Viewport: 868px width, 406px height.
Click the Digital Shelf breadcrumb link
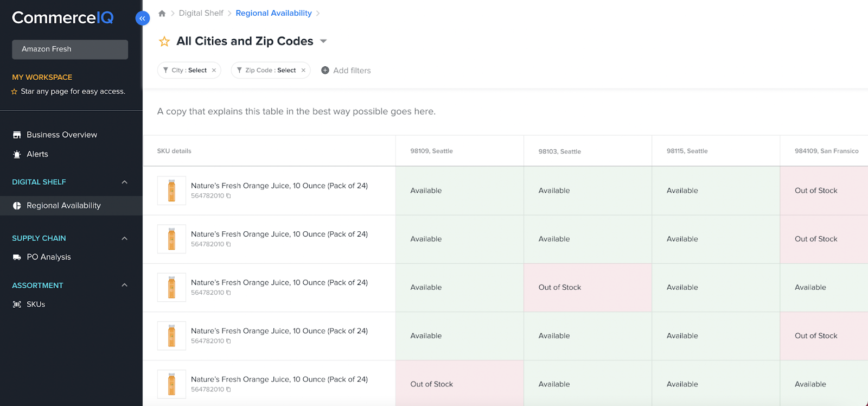pyautogui.click(x=201, y=13)
